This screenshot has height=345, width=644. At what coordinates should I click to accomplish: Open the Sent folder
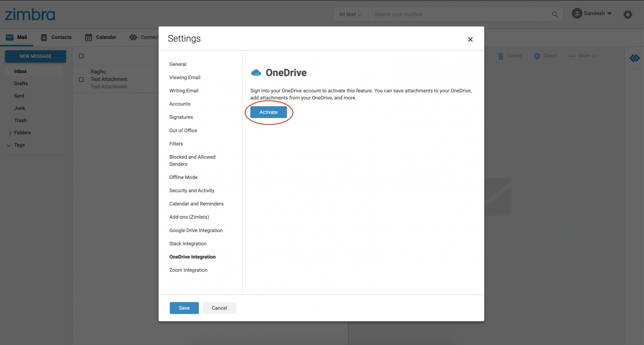(19, 96)
